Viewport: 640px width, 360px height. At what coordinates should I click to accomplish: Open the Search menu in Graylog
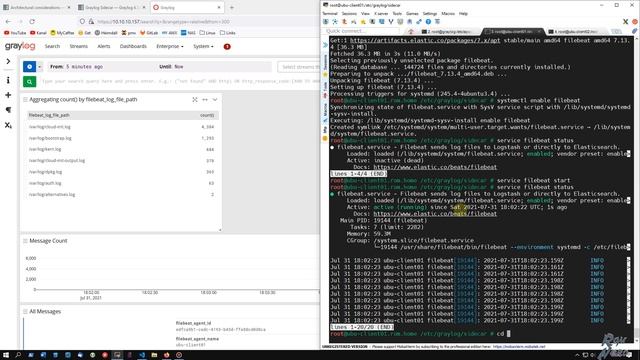click(52, 47)
